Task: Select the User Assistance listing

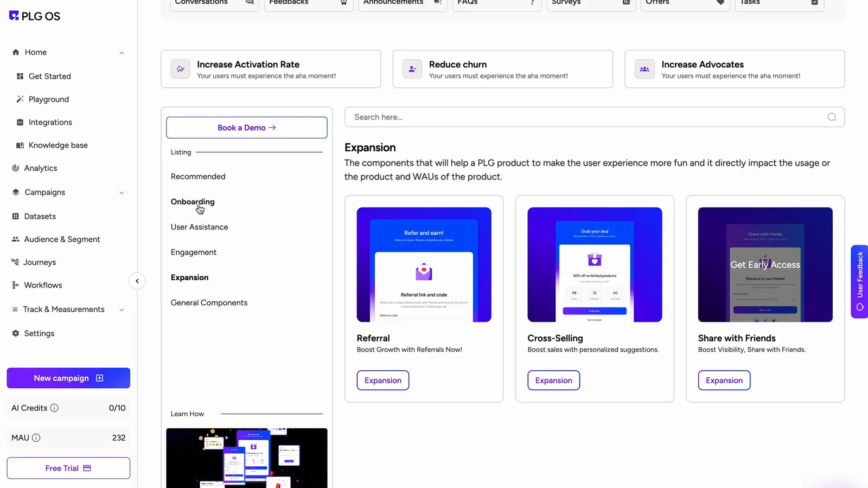Action: [x=199, y=227]
